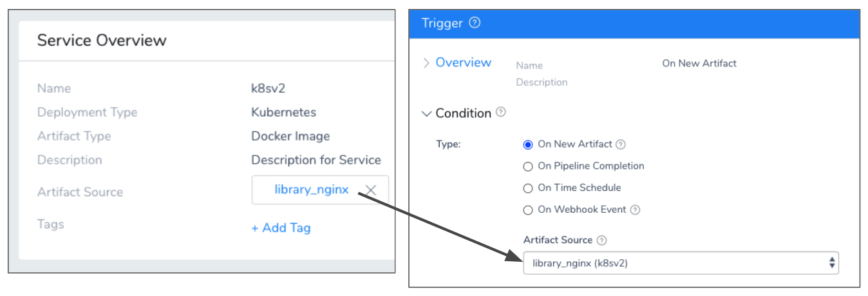Click the Service Overview panel title

point(102,40)
